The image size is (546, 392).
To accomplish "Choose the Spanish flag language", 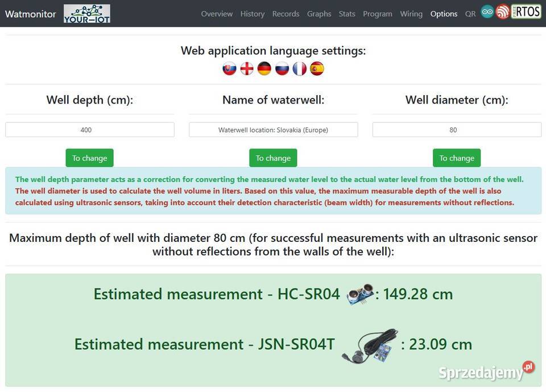I will 317,69.
